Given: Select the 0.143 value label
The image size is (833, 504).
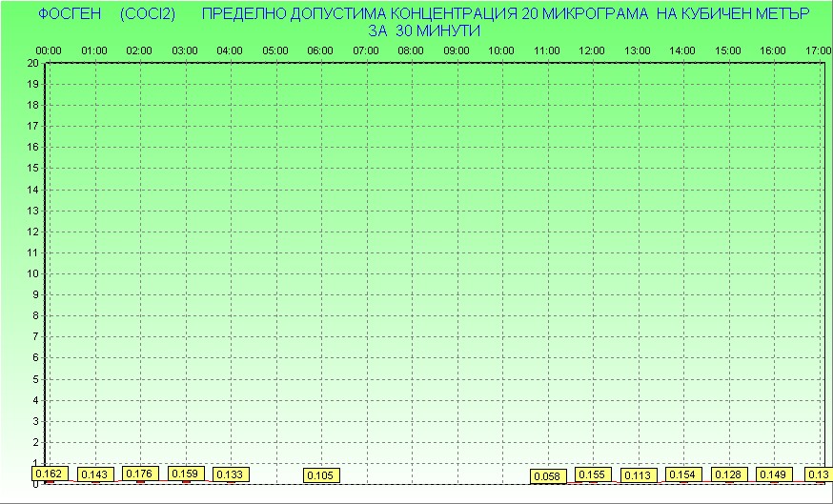Looking at the screenshot, I should click(x=95, y=474).
